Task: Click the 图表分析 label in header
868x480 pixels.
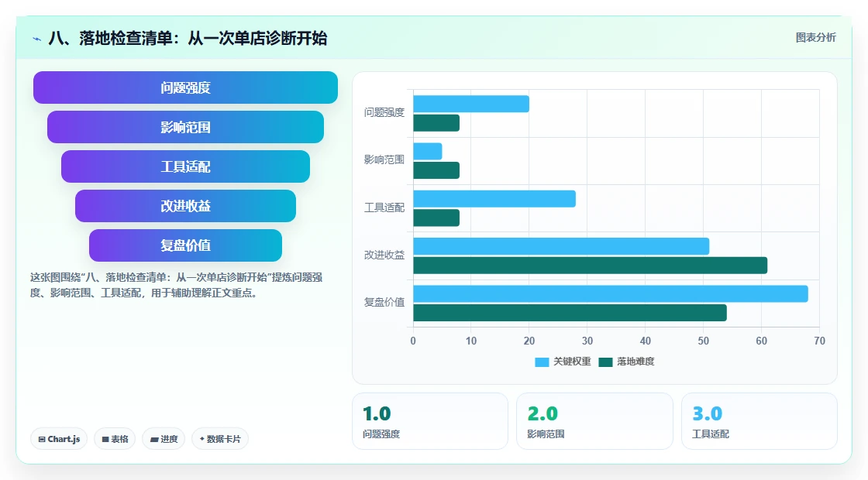Action: pos(815,38)
